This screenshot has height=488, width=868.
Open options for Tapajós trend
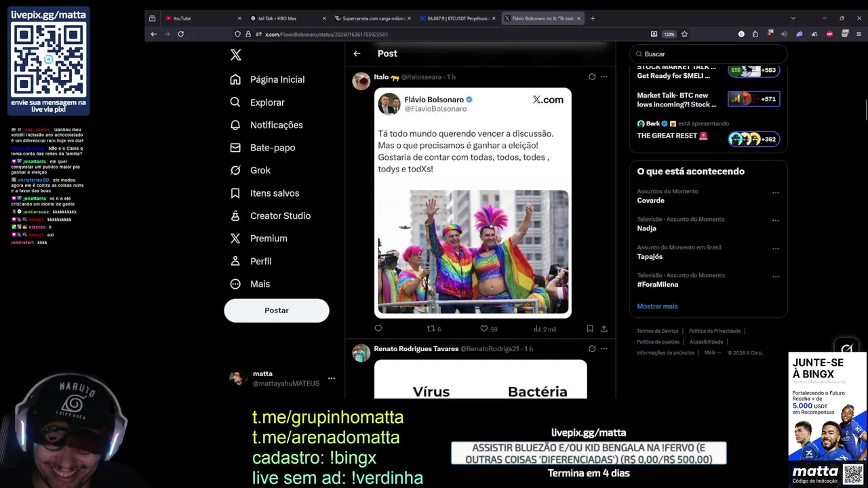point(775,249)
